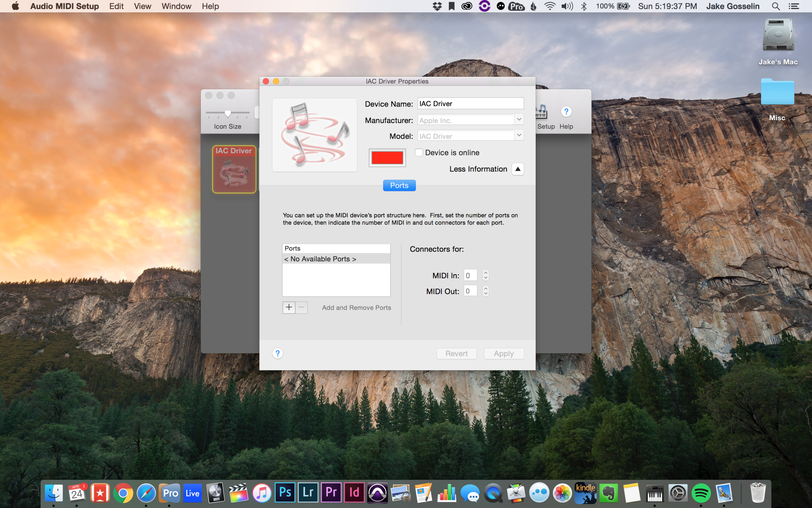Select the No Available Ports row
Screen dimensions: 812x508
[x=336, y=259]
